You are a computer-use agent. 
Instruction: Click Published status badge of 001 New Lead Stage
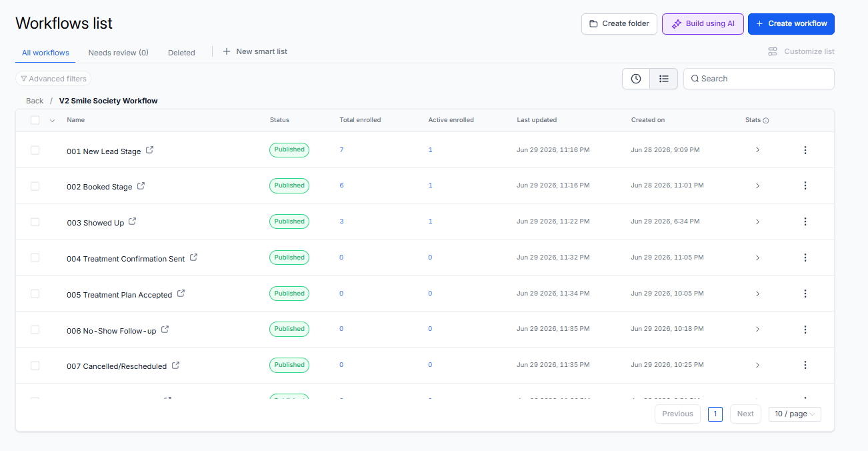click(x=289, y=150)
